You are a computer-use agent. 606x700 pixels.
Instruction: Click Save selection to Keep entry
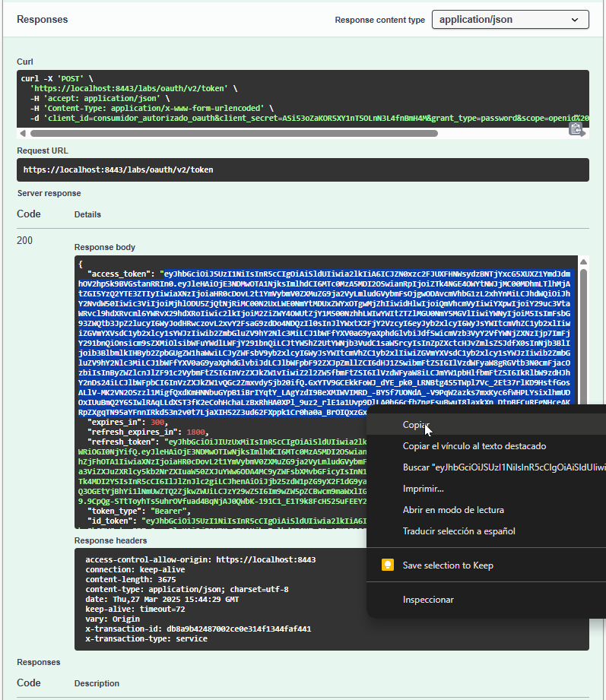click(487, 565)
